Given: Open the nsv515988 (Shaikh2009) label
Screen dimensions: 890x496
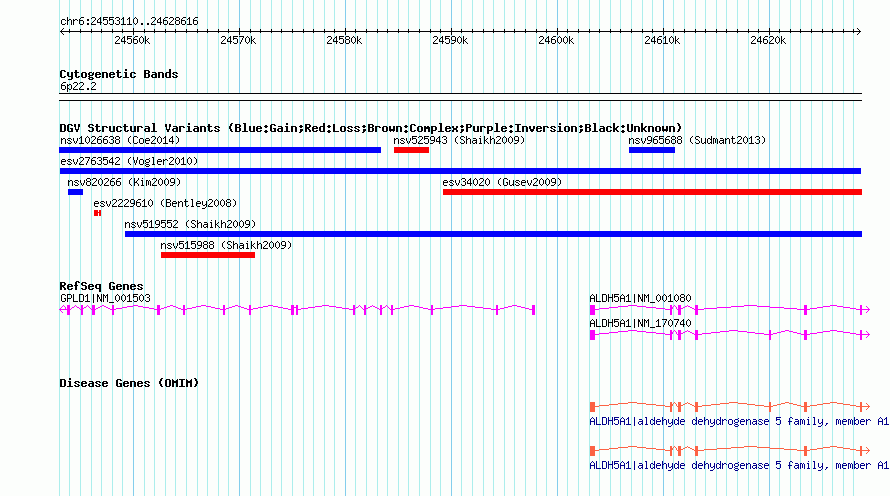Looking at the screenshot, I should point(226,245).
